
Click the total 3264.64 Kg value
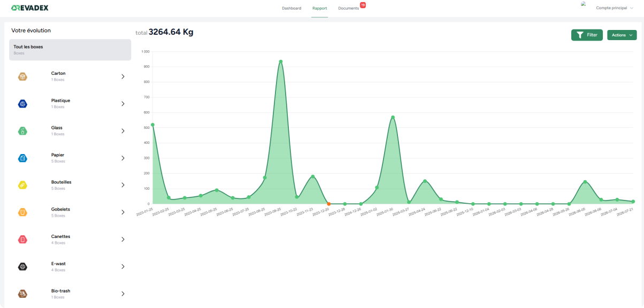[x=171, y=32]
